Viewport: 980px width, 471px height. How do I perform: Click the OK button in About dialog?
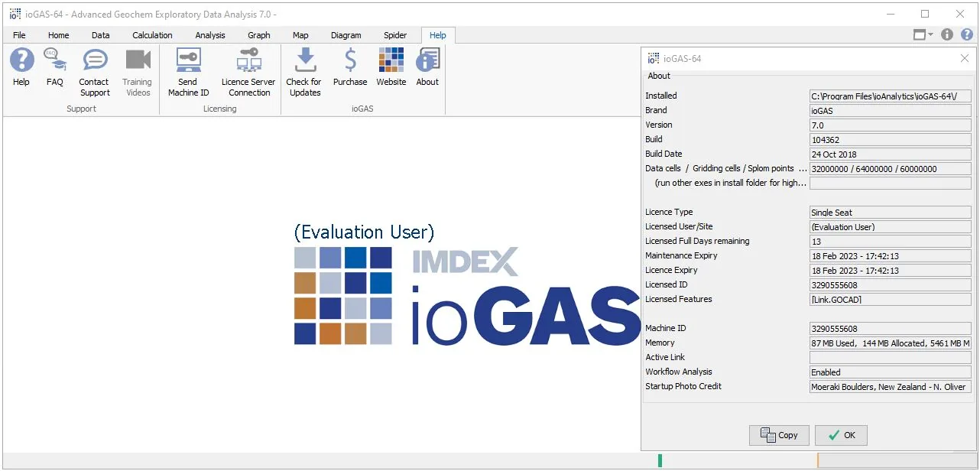tap(841, 435)
